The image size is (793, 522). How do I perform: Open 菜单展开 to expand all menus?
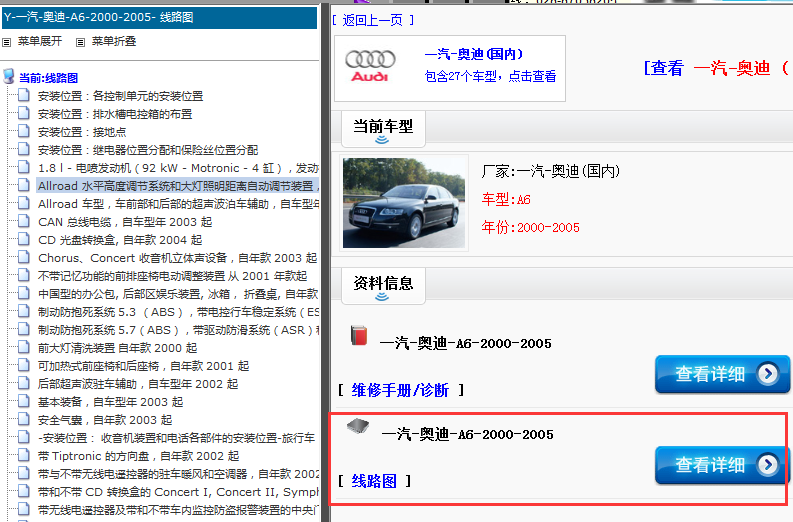(39, 41)
